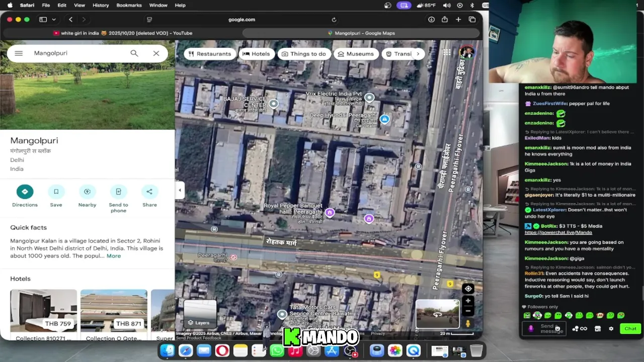Click Send Product Feedback link
Viewport: 644px width, 362px height.
(x=199, y=338)
